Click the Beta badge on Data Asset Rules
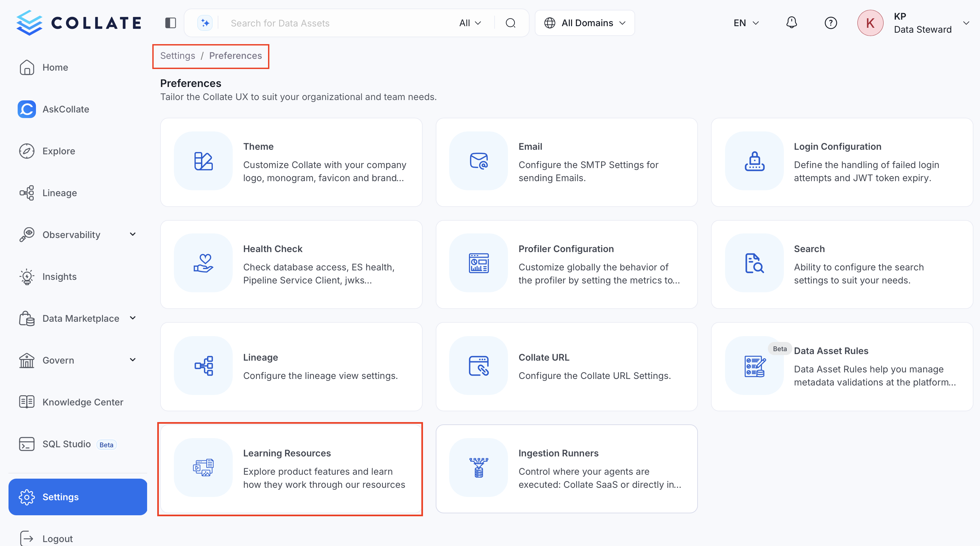Screen dimensions: 980x546 pyautogui.click(x=780, y=349)
